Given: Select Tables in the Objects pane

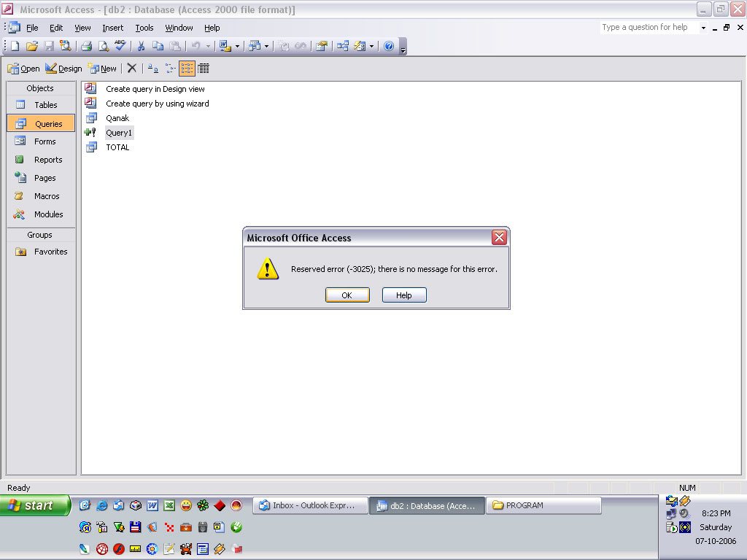Looking at the screenshot, I should 41,105.
